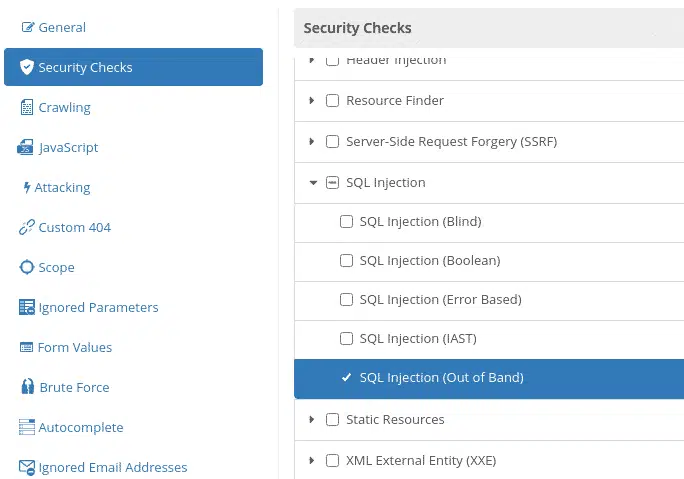Click the Ignored Email Addresses envelope icon

pos(27,467)
